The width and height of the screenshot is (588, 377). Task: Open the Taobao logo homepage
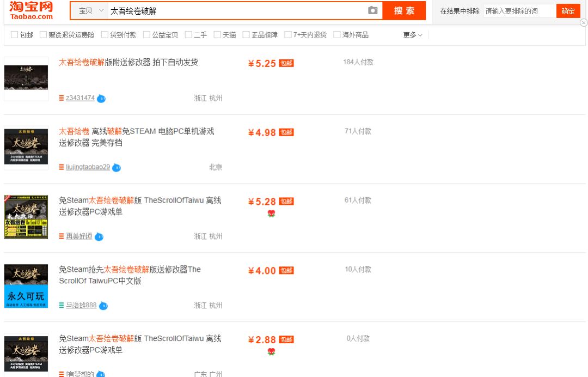click(x=31, y=10)
